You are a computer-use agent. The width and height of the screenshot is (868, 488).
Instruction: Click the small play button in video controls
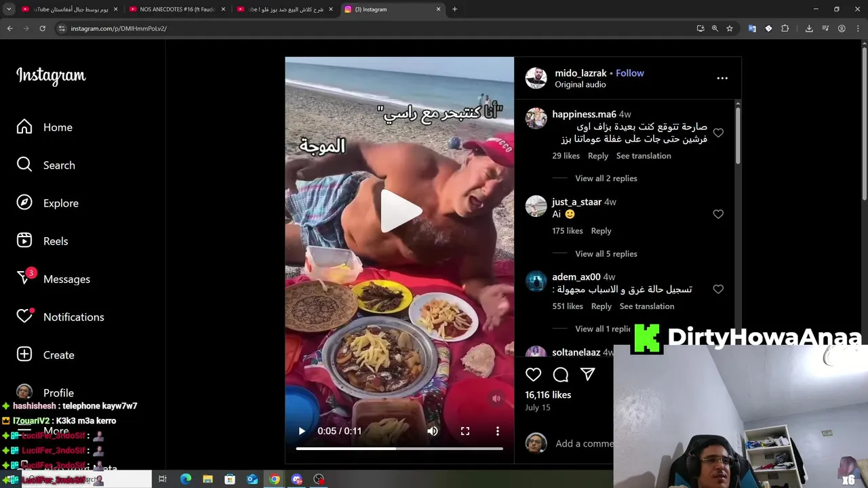coord(302,431)
